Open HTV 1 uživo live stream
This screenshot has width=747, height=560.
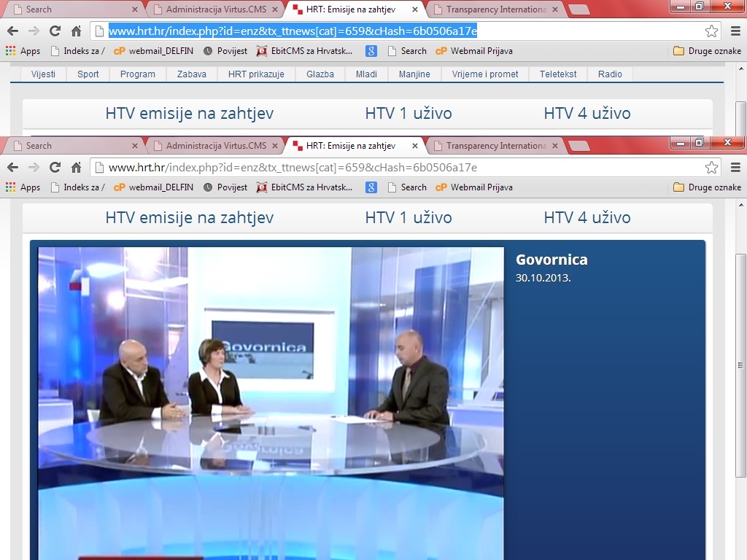(x=409, y=217)
